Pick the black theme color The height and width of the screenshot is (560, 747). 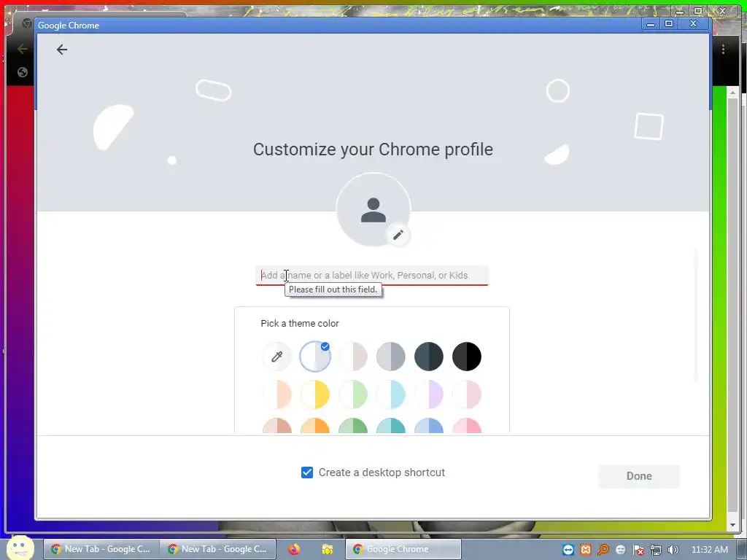(467, 356)
